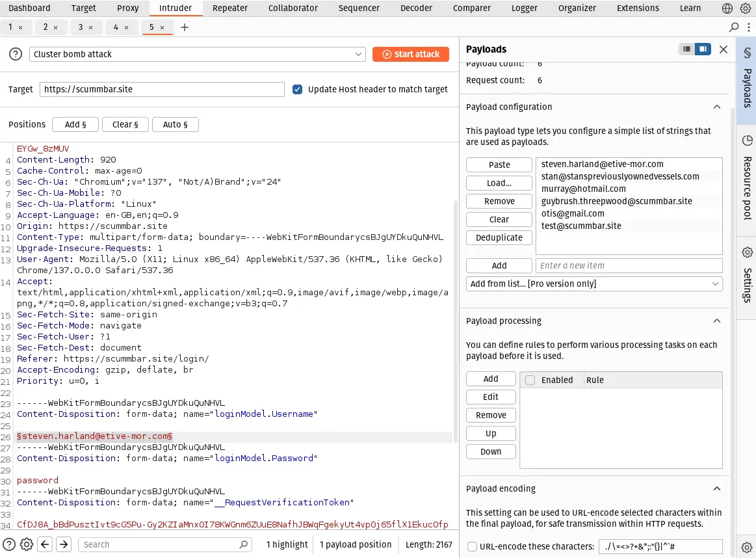Move processing rule Down
This screenshot has height=558, width=756.
click(x=491, y=451)
